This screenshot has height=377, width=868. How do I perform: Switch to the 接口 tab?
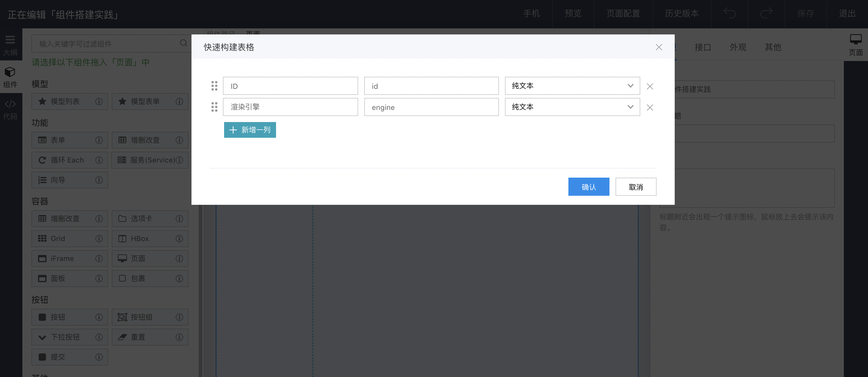(x=702, y=47)
